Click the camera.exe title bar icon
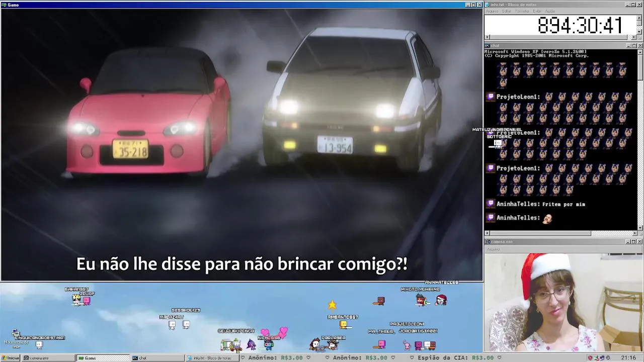The height and width of the screenshot is (362, 644). pyautogui.click(x=487, y=242)
